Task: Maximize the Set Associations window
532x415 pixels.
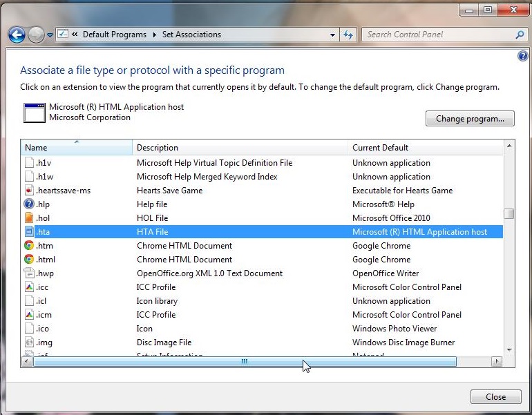Action: pos(488,10)
